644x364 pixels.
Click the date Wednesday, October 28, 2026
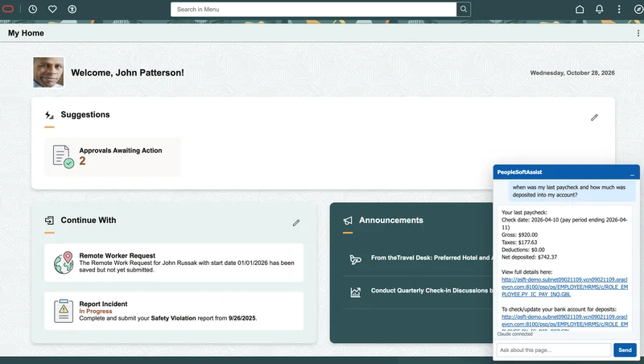coord(572,72)
